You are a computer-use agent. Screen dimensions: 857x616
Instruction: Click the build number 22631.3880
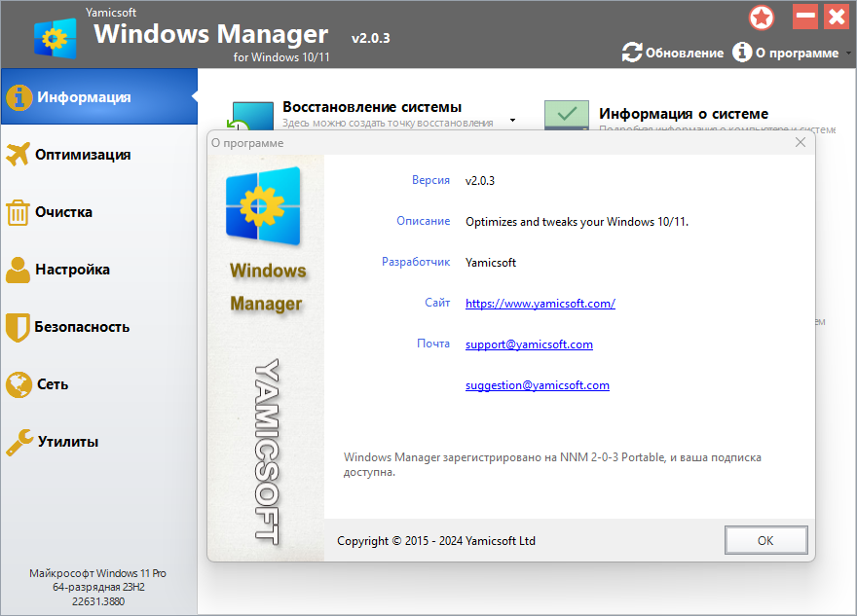coord(98,601)
